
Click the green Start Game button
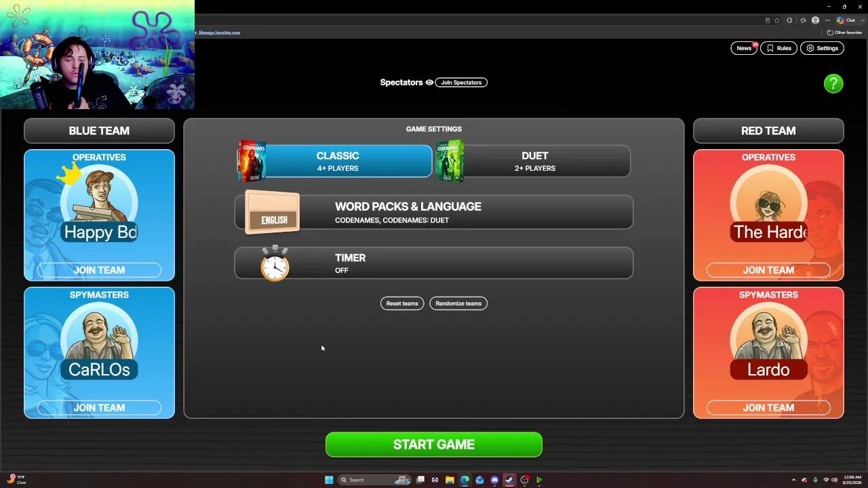pos(434,445)
